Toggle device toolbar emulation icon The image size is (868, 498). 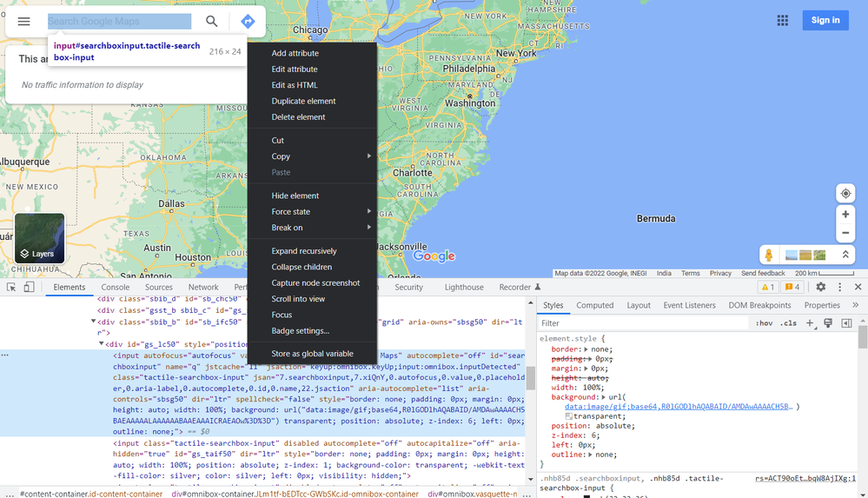click(x=29, y=287)
